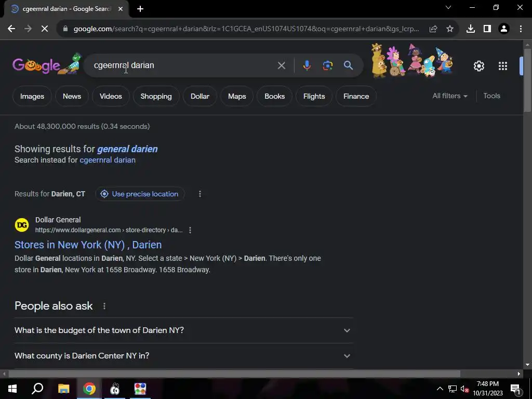Screen dimensions: 532x399
Task: Click Chrome icon in taskbar
Action: pyautogui.click(x=89, y=389)
